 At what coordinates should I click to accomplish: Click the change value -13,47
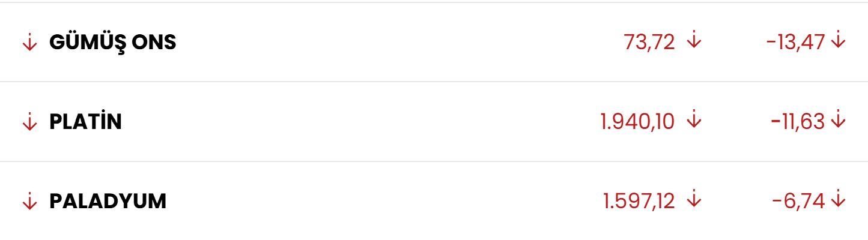tap(796, 42)
